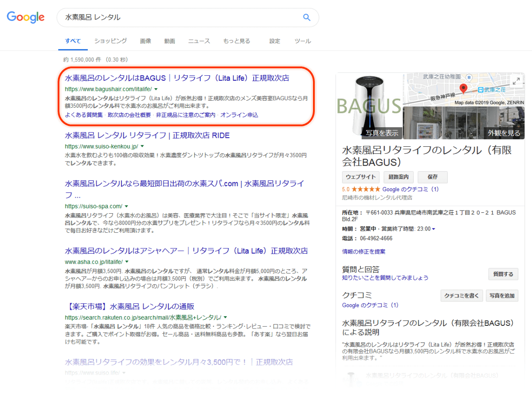This screenshot has width=532, height=399.
Task: Click the 経路案内 directions button
Action: click(x=399, y=177)
